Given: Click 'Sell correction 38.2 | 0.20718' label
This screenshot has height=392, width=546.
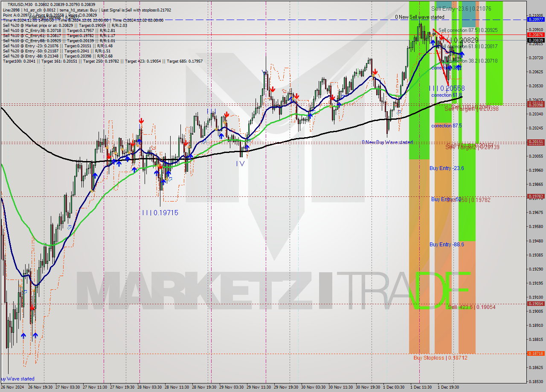Looking at the screenshot, I should tap(468, 61).
